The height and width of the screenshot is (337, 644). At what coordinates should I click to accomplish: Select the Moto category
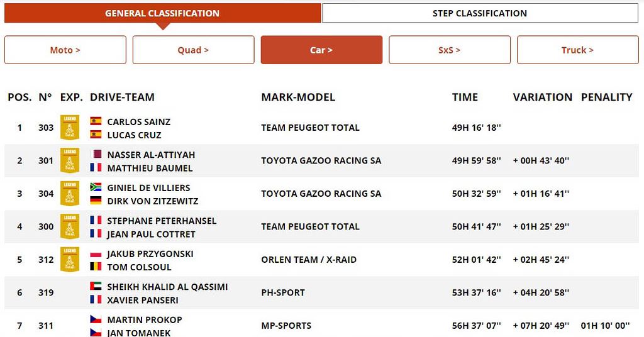65,50
